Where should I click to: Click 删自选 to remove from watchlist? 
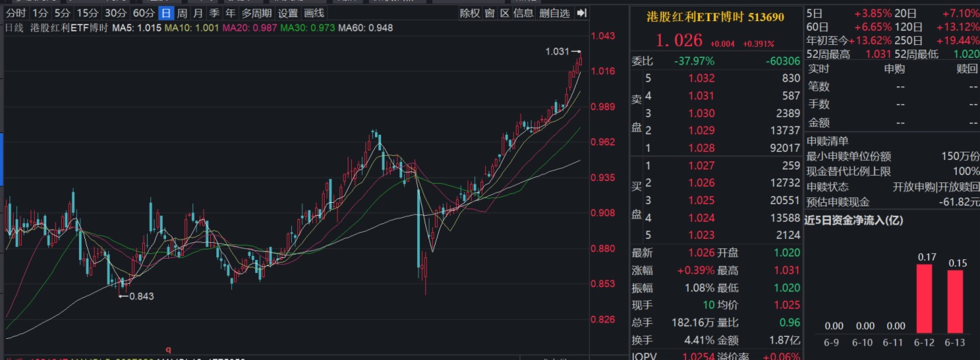coord(554,13)
